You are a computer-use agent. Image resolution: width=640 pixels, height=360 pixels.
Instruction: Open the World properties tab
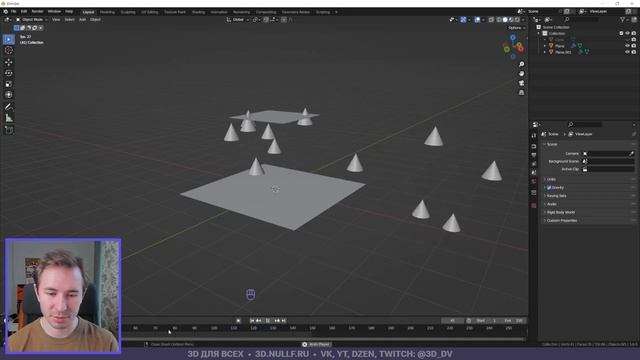click(534, 182)
